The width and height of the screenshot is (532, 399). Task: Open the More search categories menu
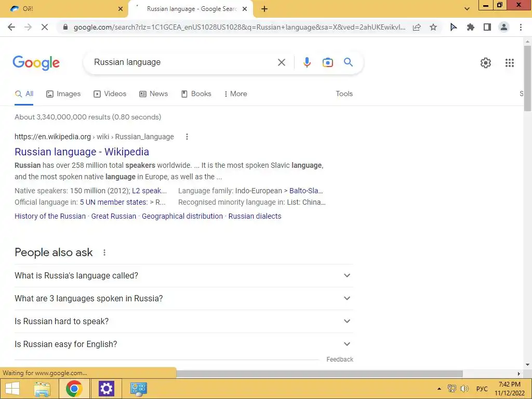click(235, 94)
